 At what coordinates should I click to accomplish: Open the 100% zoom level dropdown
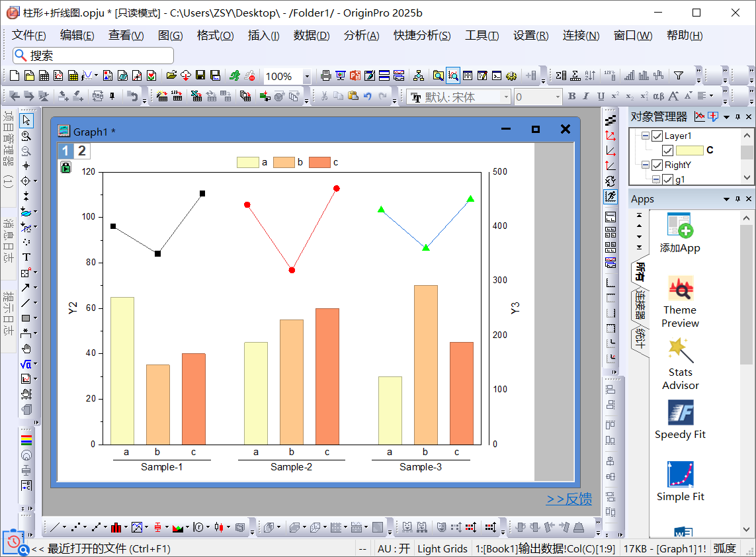(307, 77)
